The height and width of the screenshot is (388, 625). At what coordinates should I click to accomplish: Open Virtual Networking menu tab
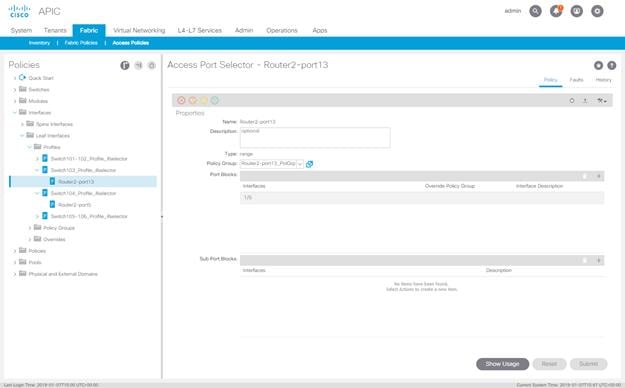point(139,30)
